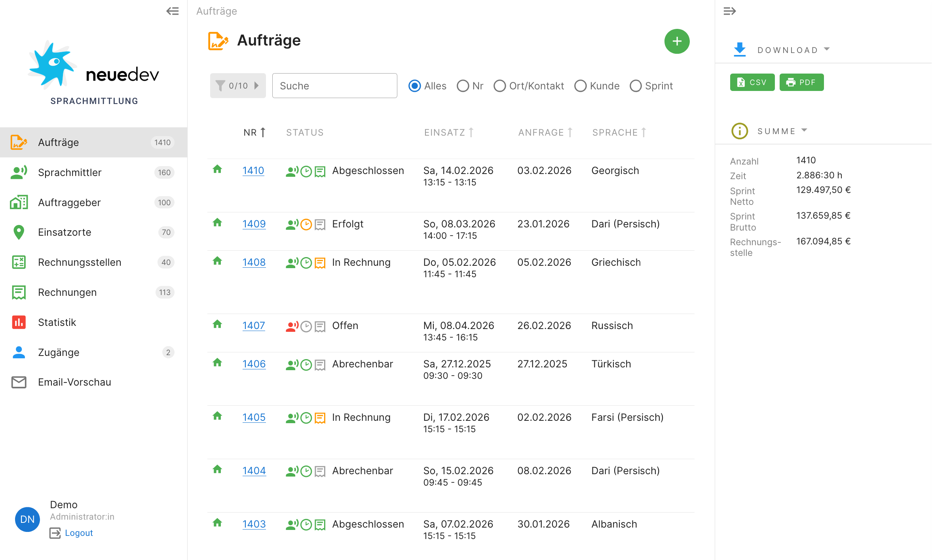This screenshot has height=560, width=932.
Task: Click the 129.497,50 € Sprint Netto value
Action: click(x=824, y=190)
